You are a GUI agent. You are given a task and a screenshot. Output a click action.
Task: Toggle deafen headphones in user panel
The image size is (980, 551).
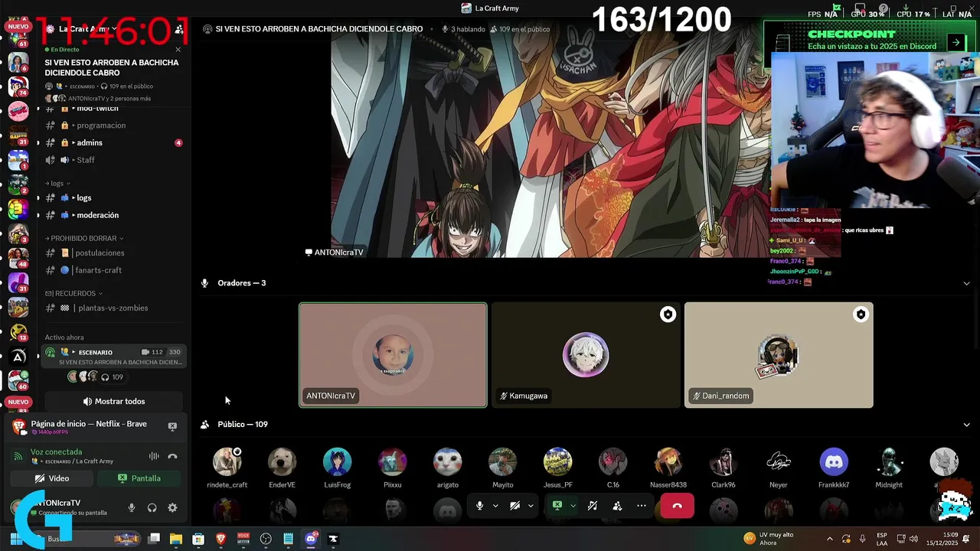(x=152, y=507)
